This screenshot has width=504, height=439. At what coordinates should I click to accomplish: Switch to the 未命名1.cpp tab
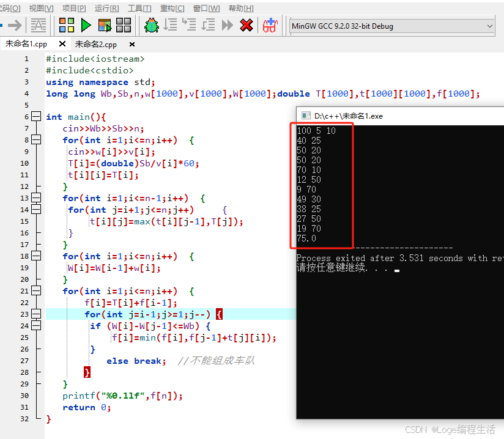(x=26, y=43)
